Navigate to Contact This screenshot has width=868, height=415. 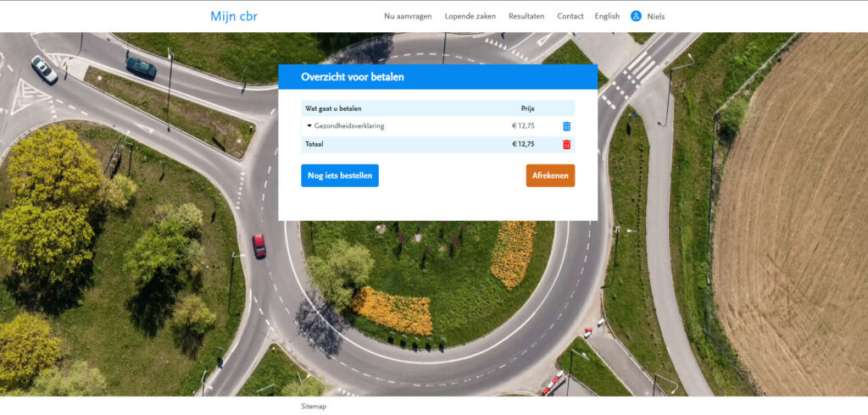(570, 16)
